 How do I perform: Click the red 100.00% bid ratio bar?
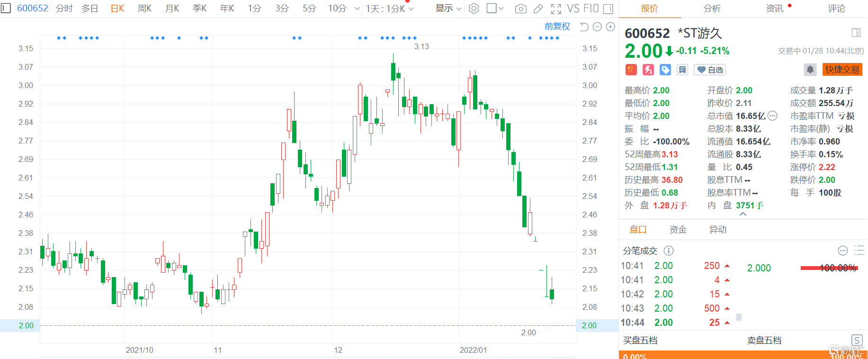coord(829,268)
